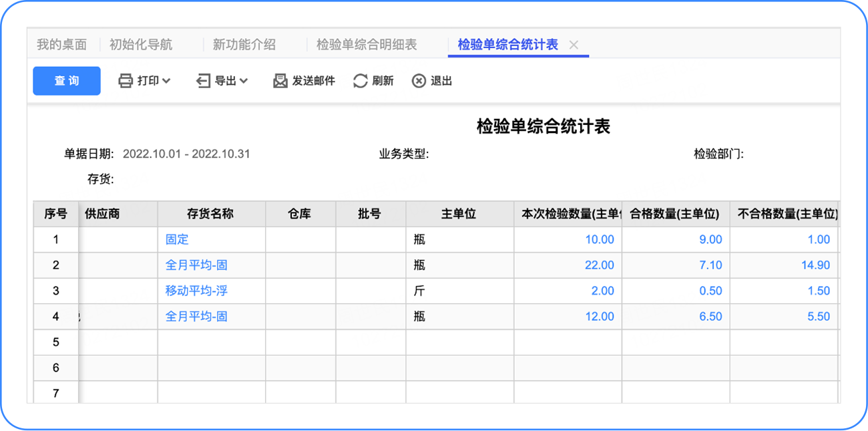Click the 22.00 inspection quantity value

point(599,265)
